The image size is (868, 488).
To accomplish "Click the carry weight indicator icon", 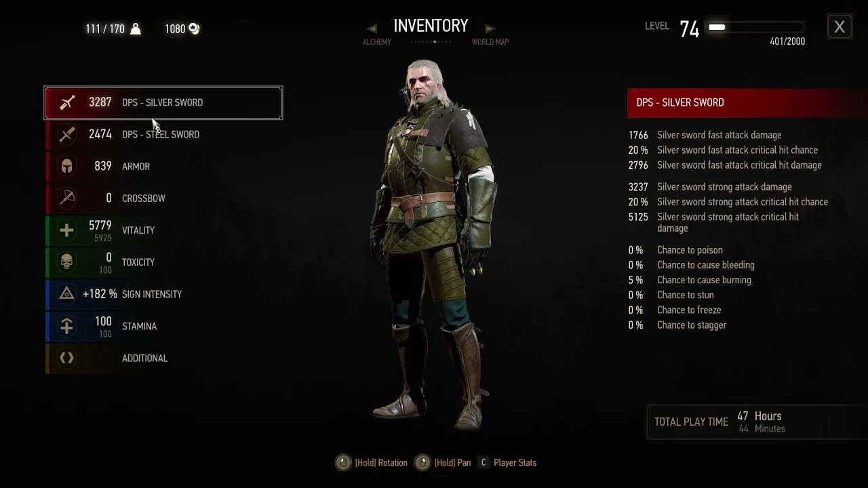I will click(136, 28).
